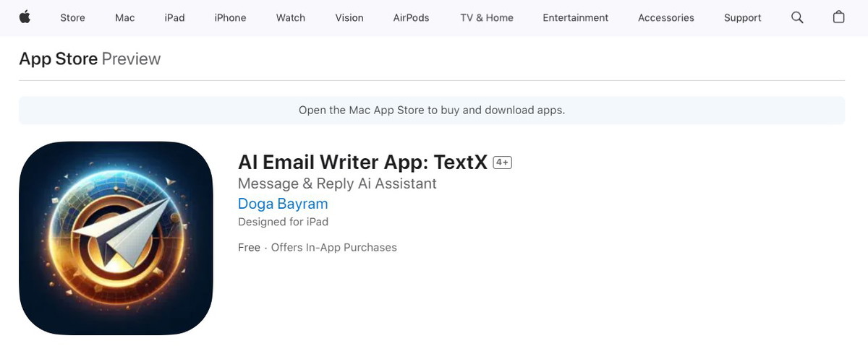
Task: Open the Accessories menu item
Action: click(665, 17)
